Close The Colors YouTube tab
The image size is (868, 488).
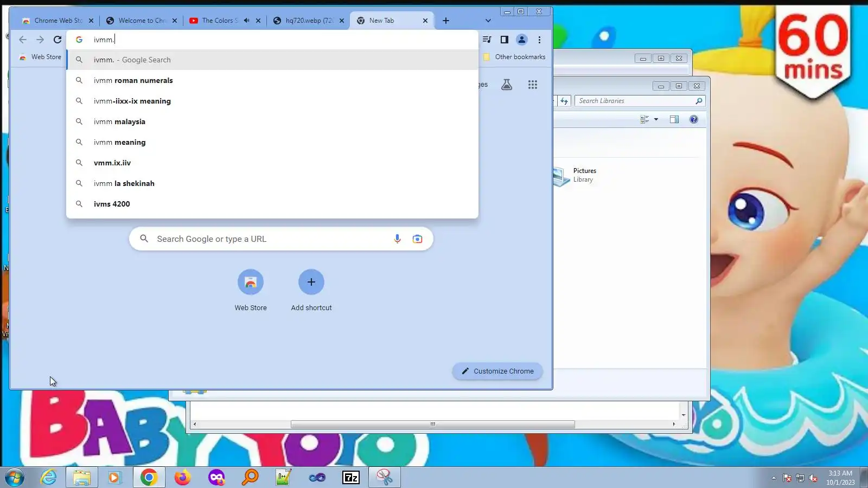pyautogui.click(x=258, y=21)
